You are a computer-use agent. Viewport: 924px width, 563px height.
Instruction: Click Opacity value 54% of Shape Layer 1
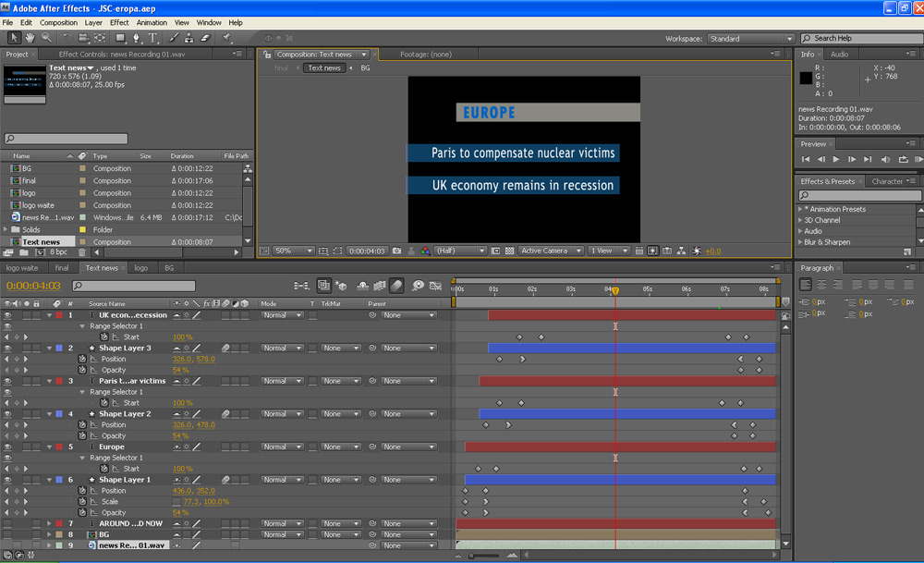tap(180, 513)
